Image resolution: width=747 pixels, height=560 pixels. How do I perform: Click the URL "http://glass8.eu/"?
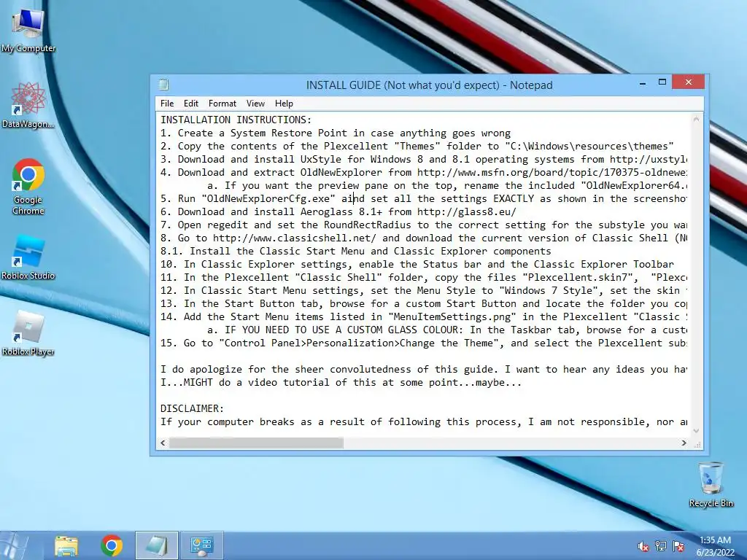click(467, 212)
